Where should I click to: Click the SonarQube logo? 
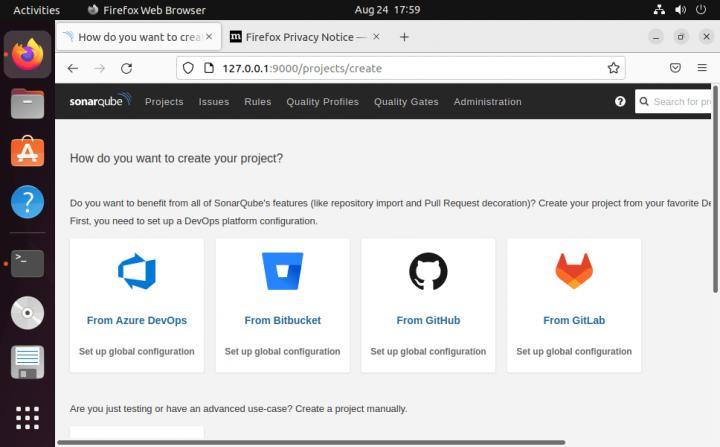tap(101, 100)
